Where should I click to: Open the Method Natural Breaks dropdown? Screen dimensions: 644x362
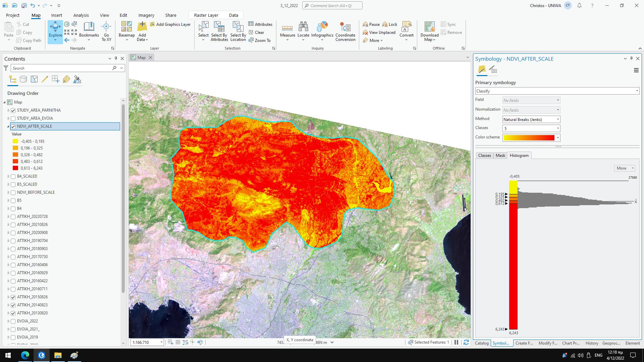tap(531, 119)
